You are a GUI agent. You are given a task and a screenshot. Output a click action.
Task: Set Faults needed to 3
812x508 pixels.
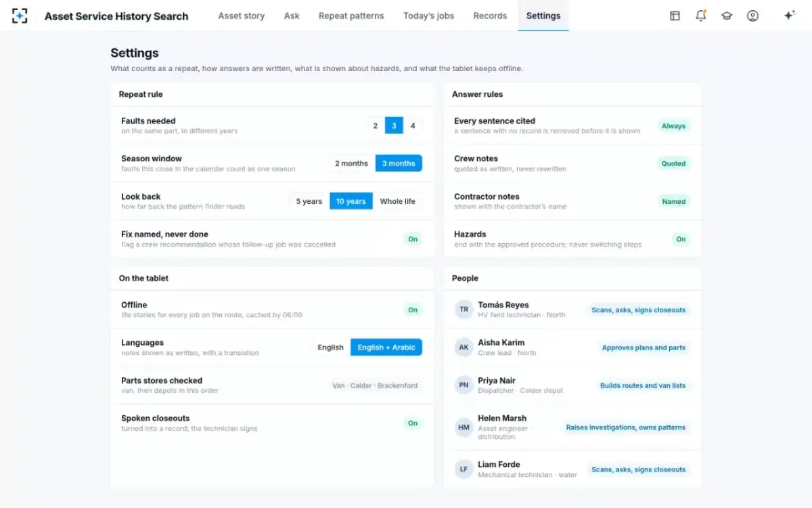394,125
